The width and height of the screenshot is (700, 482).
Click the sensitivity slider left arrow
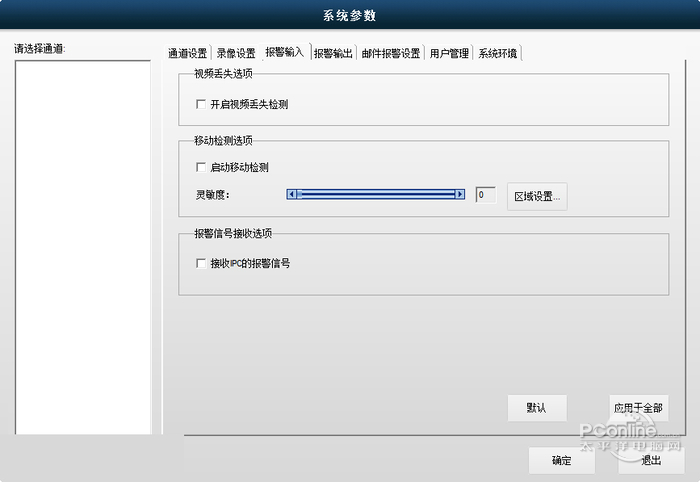[292, 194]
